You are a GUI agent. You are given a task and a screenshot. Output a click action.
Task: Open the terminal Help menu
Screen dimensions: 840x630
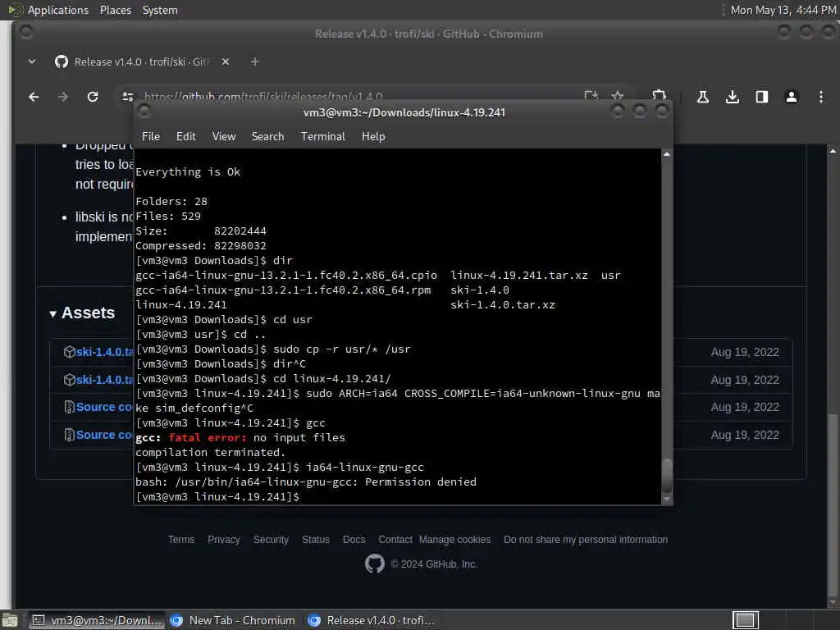coord(373,137)
